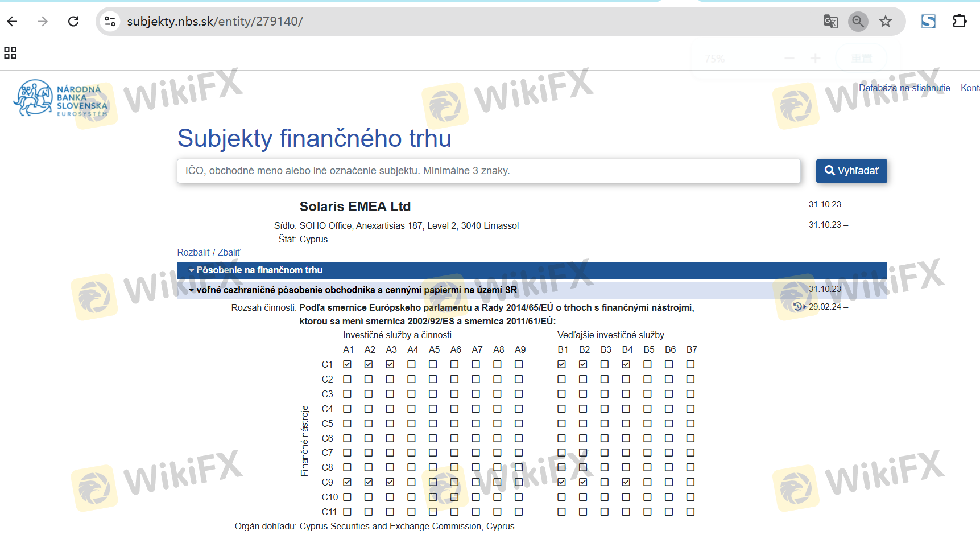Toggle the checkbox at row C2, column A4
Screen dimensions: 980x551
pos(412,379)
